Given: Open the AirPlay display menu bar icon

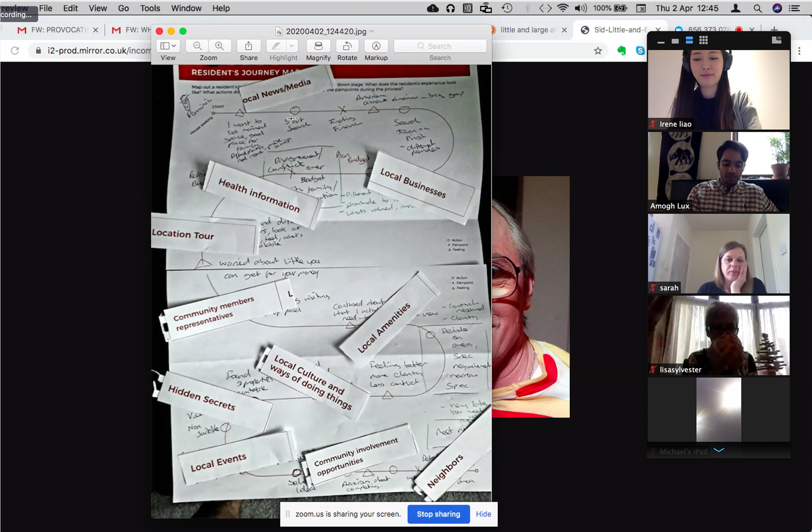Looking at the screenshot, I should click(486, 8).
